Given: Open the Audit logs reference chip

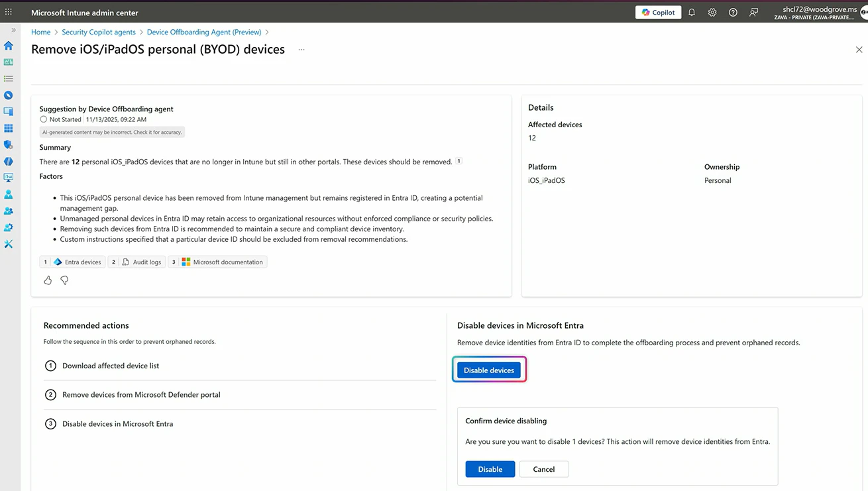Looking at the screenshot, I should [136, 262].
